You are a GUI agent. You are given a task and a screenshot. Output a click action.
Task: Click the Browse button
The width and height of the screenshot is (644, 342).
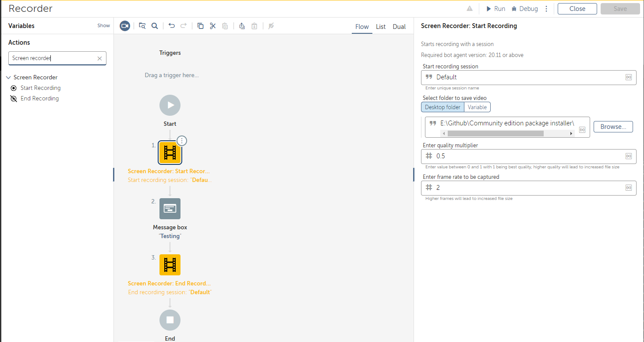click(613, 127)
